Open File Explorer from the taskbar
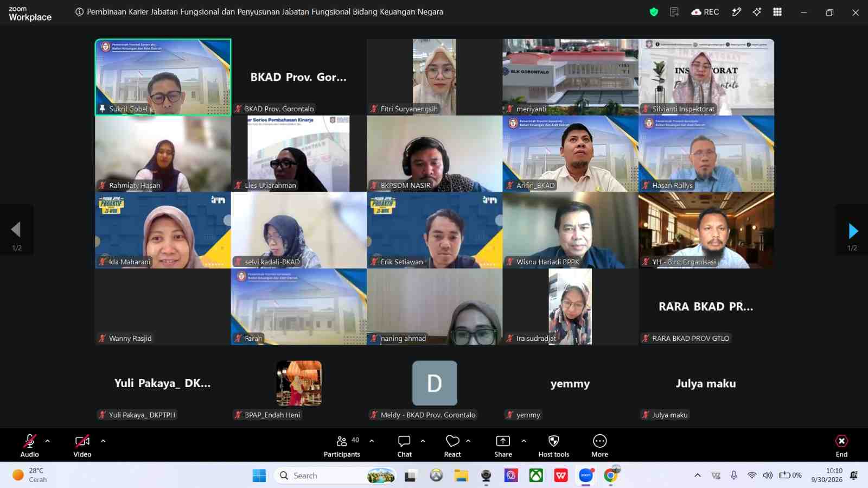The width and height of the screenshot is (868, 488). tap(461, 476)
